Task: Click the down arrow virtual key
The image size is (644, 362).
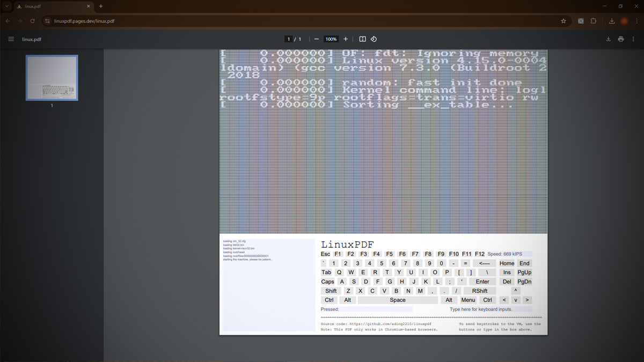Action: pyautogui.click(x=516, y=300)
